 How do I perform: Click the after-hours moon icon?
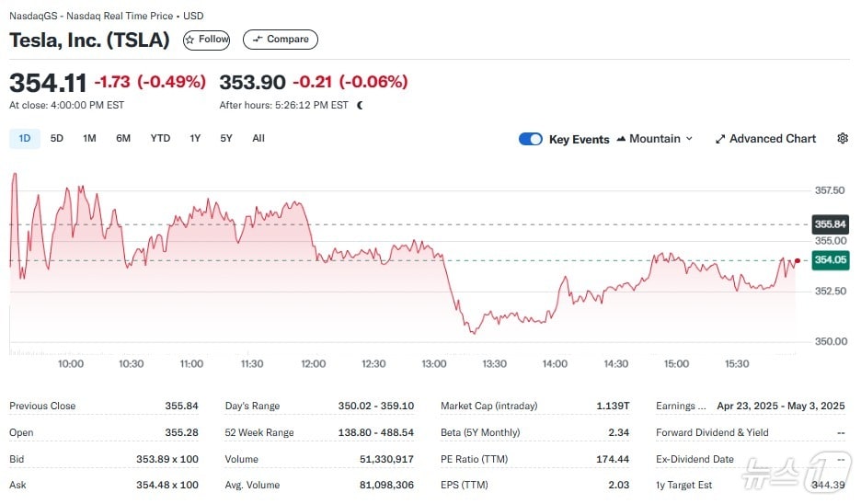point(360,105)
